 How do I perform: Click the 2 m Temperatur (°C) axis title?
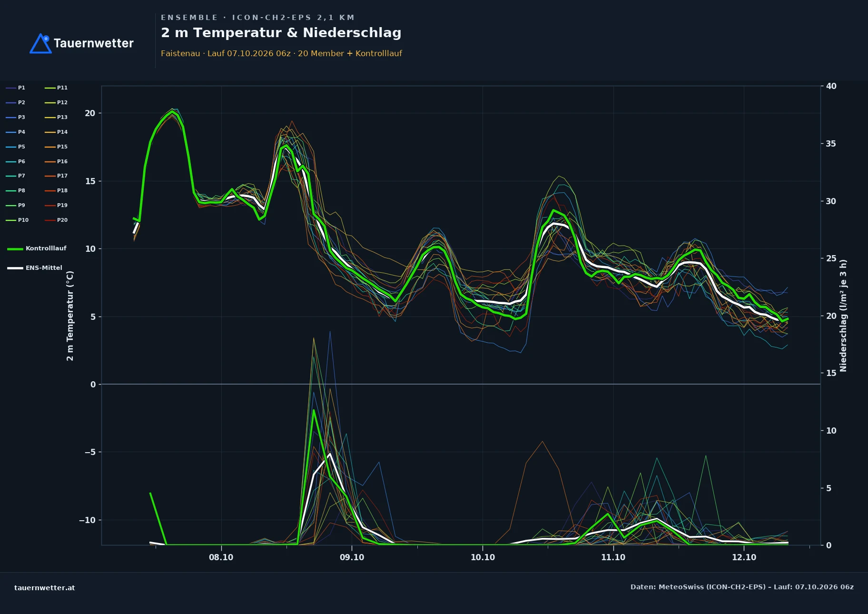[70, 316]
